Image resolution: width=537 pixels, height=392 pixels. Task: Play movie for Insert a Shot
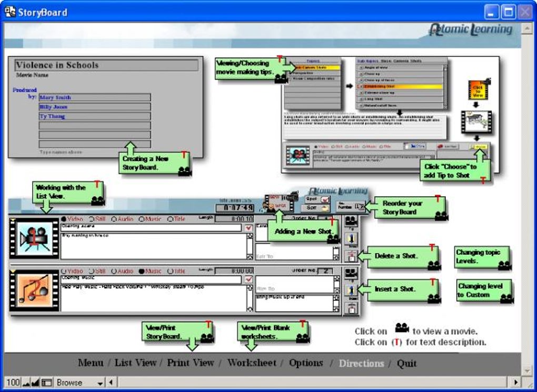click(x=434, y=298)
